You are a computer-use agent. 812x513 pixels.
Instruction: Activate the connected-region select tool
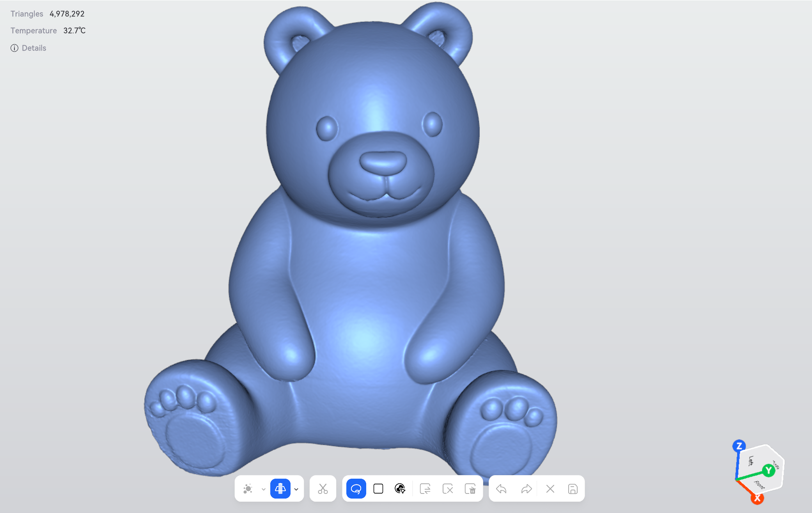400,488
